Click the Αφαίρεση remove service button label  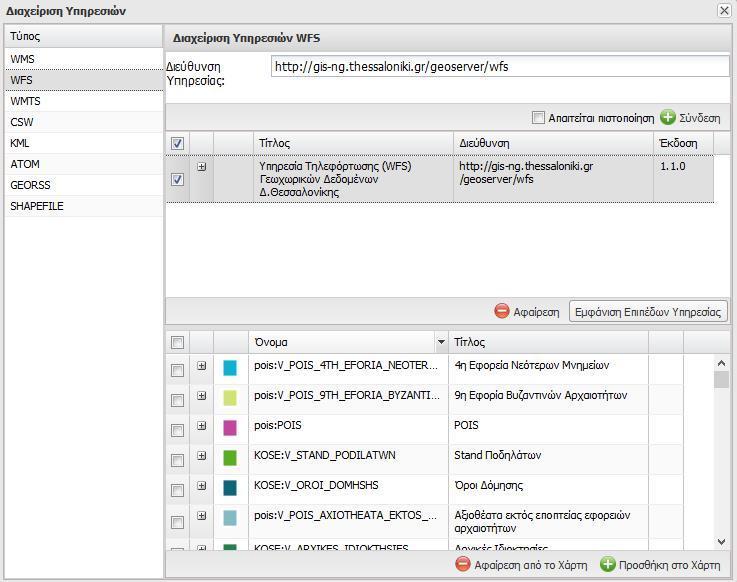[x=536, y=312]
